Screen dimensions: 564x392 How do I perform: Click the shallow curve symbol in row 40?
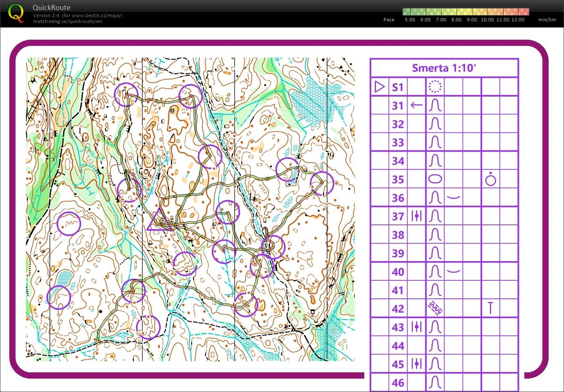pyautogui.click(x=454, y=271)
